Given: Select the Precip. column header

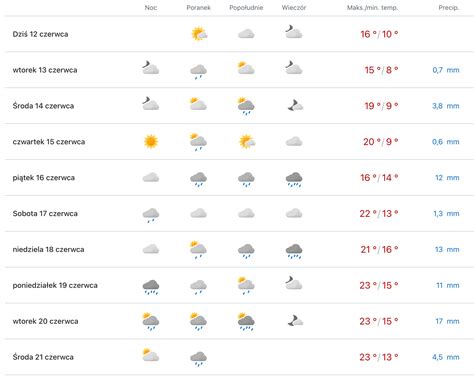Looking at the screenshot, I should [449, 7].
